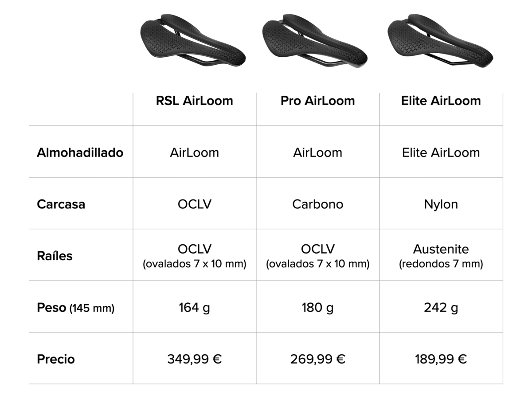
Task: Click the Carcasa row label
Action: pyautogui.click(x=61, y=204)
